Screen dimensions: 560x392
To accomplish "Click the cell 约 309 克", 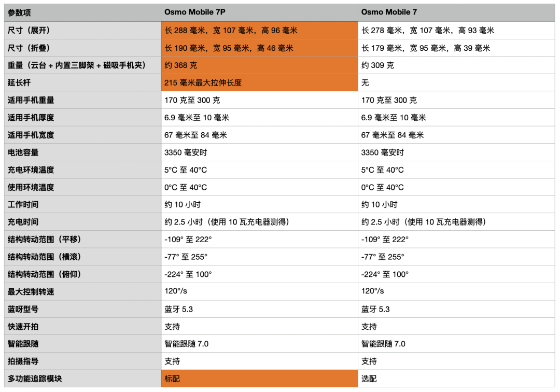I will (456, 65).
